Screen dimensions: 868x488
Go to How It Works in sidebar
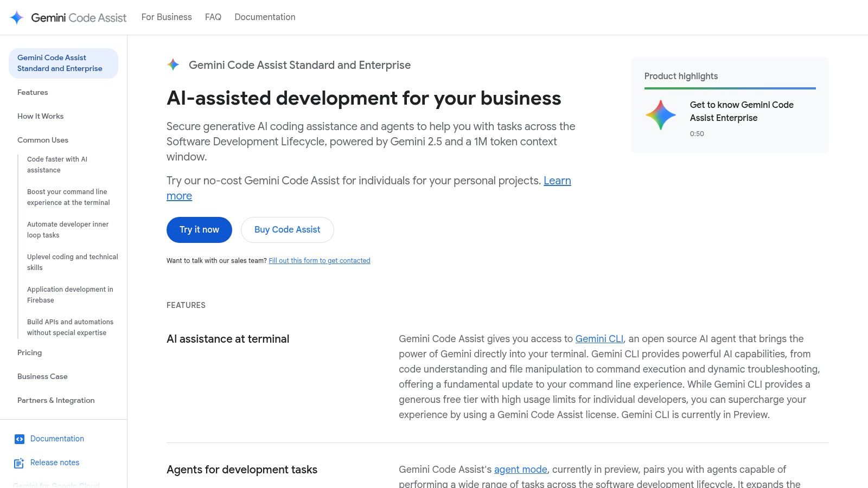[40, 116]
